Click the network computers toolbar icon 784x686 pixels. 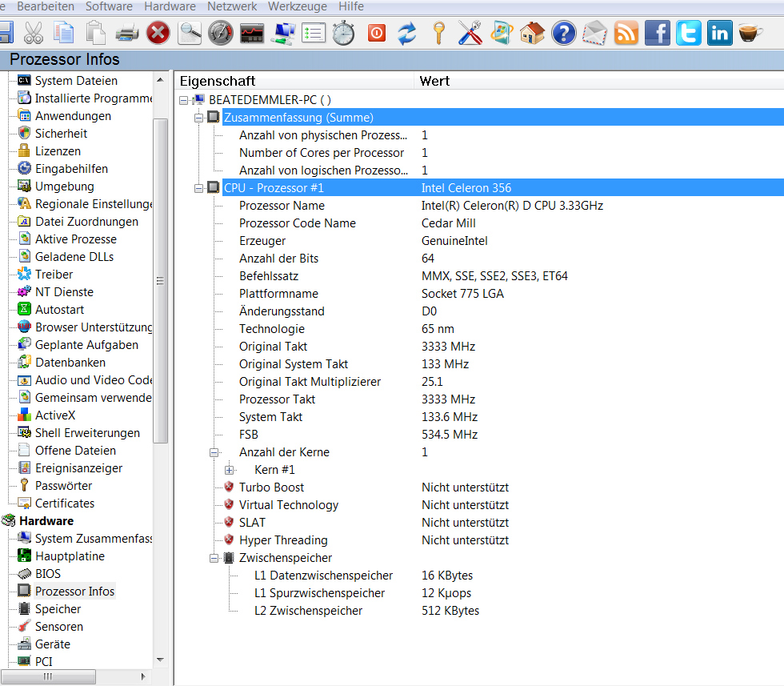[x=283, y=33]
